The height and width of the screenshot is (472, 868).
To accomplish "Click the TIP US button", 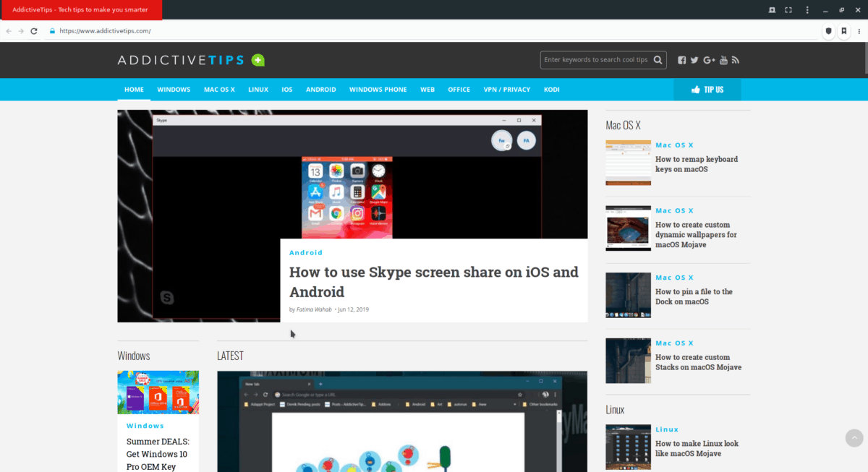I will pyautogui.click(x=707, y=89).
